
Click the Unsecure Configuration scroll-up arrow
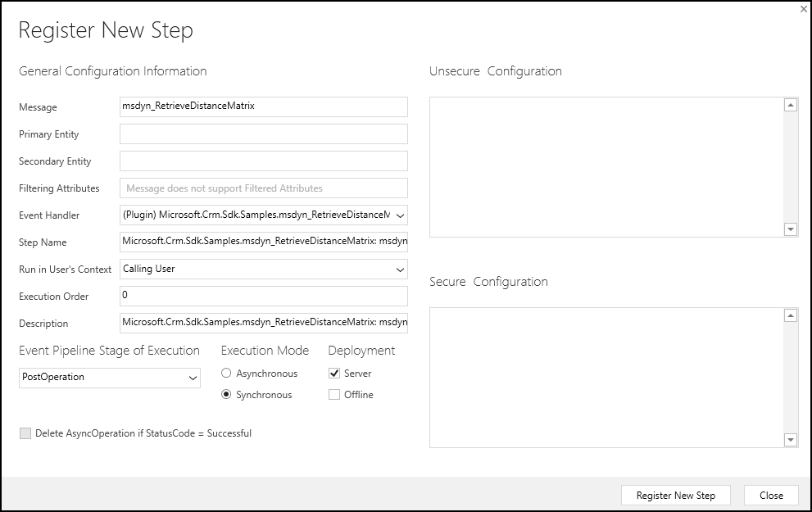tap(790, 103)
